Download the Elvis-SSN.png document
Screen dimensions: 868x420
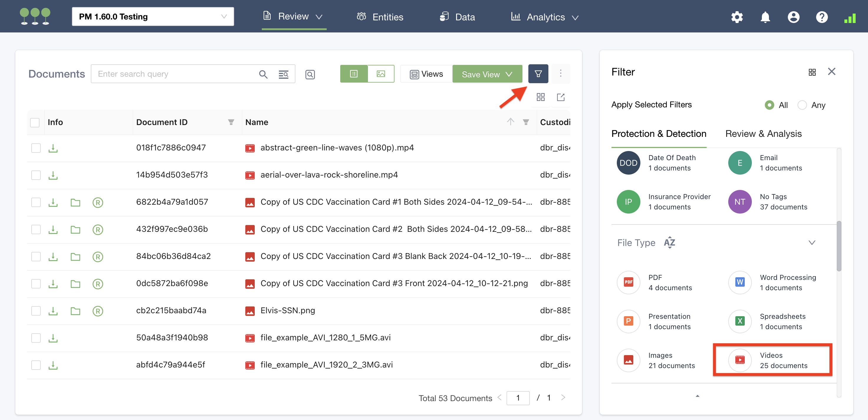tap(53, 311)
